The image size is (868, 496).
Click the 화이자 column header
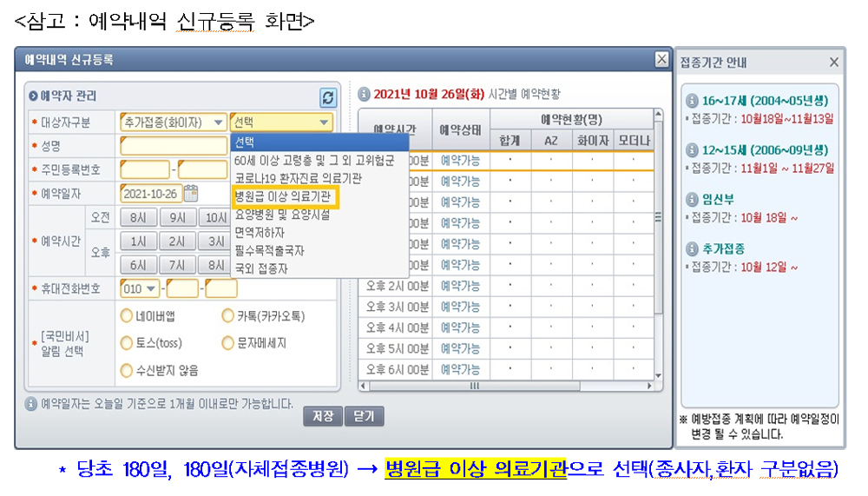pyautogui.click(x=592, y=141)
